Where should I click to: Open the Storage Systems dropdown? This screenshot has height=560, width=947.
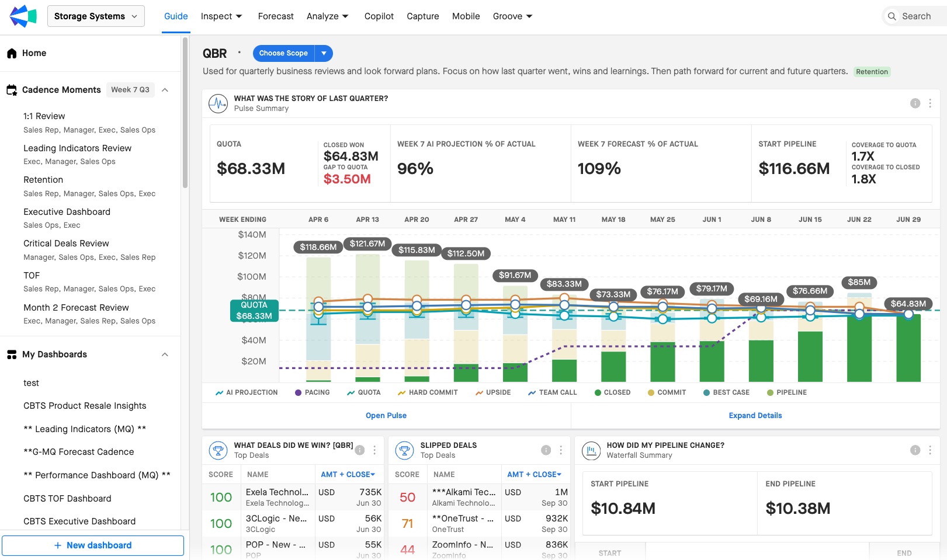point(96,16)
